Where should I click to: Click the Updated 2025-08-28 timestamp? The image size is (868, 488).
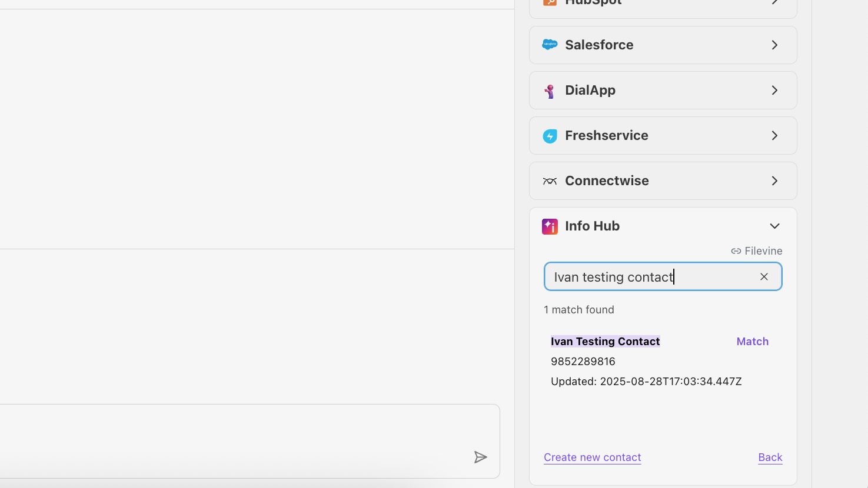pyautogui.click(x=646, y=382)
